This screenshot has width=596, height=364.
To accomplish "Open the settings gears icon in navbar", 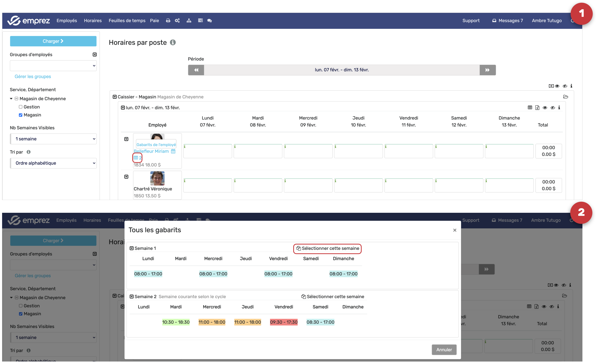I will coord(177,21).
